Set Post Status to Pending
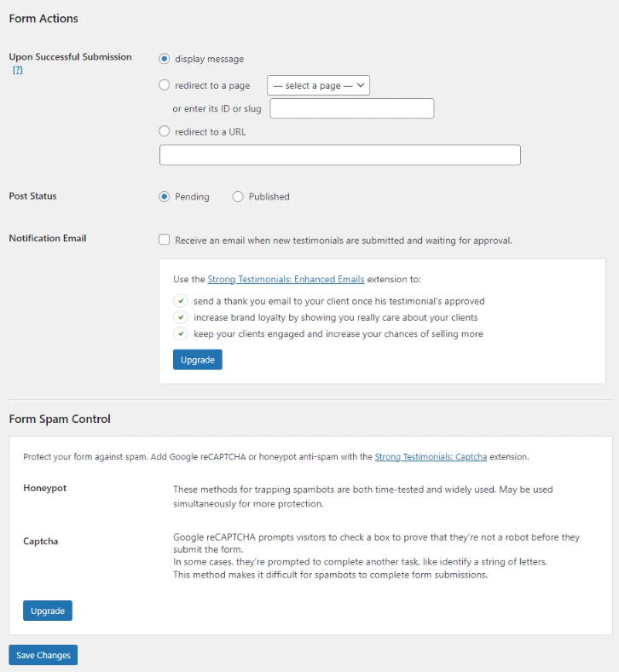The height and width of the screenshot is (672, 619). pos(164,196)
